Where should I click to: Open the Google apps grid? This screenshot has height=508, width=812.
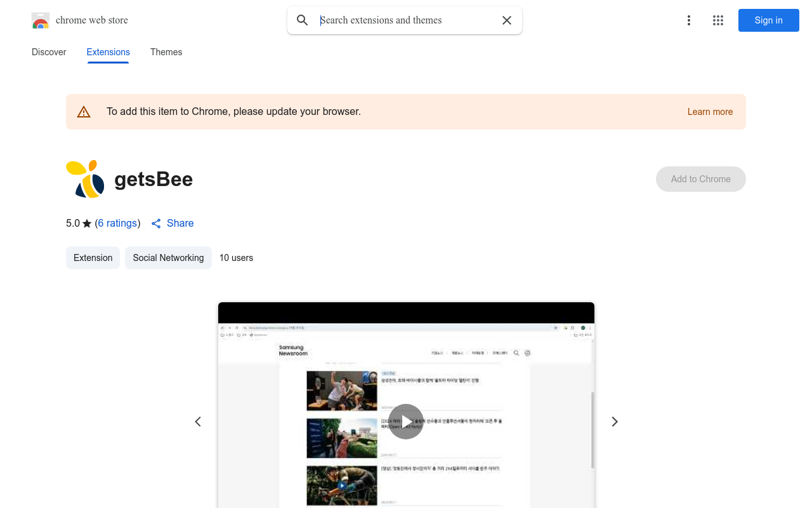click(x=718, y=20)
